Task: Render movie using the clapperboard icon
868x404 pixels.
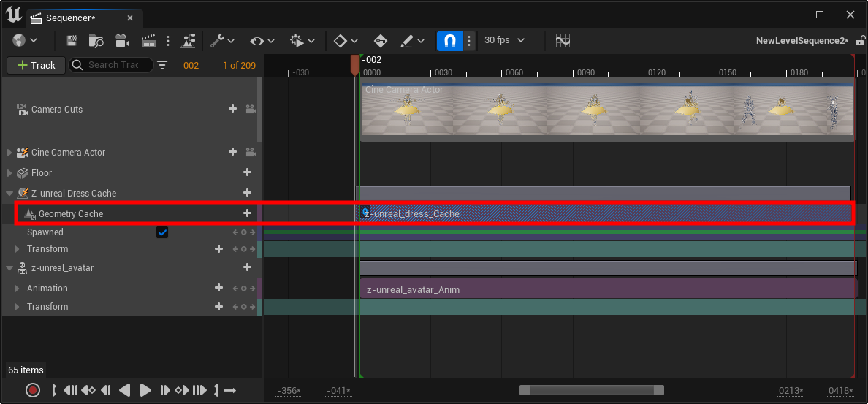Action: (149, 40)
